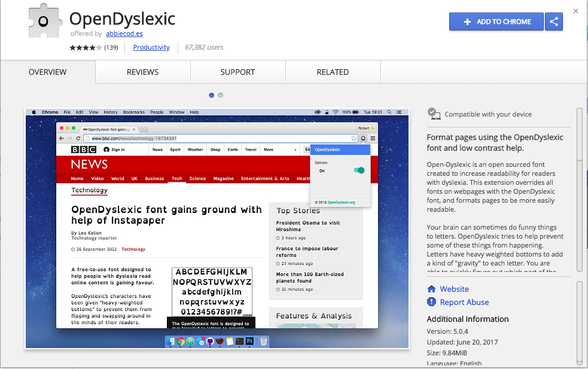Select the Science tab on BBC News
The image size is (588, 369).
point(197,178)
